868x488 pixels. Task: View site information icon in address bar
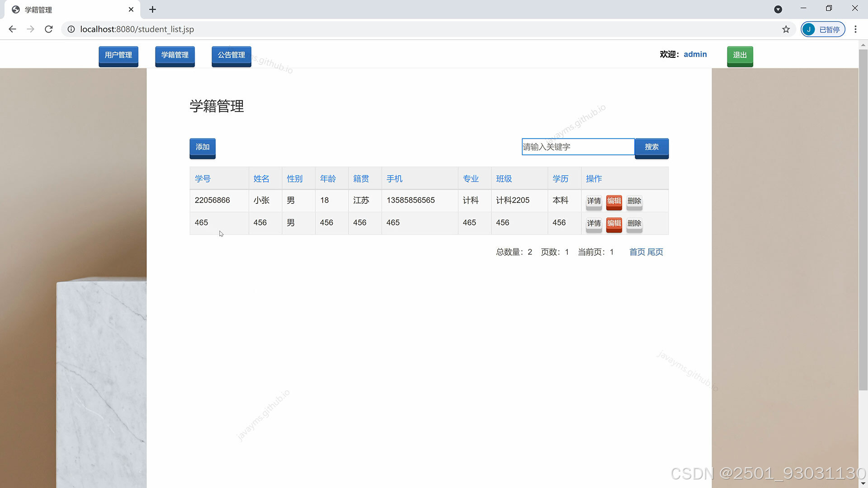tap(71, 29)
